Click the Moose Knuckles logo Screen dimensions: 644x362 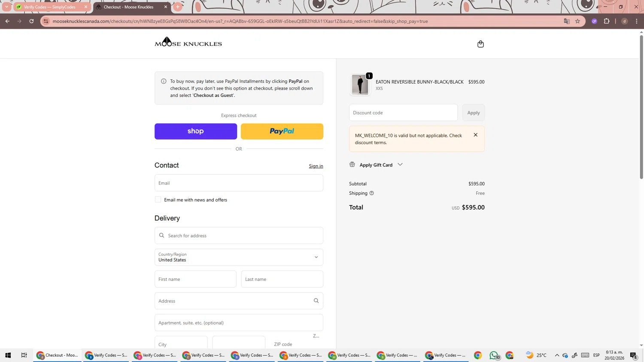(x=188, y=42)
